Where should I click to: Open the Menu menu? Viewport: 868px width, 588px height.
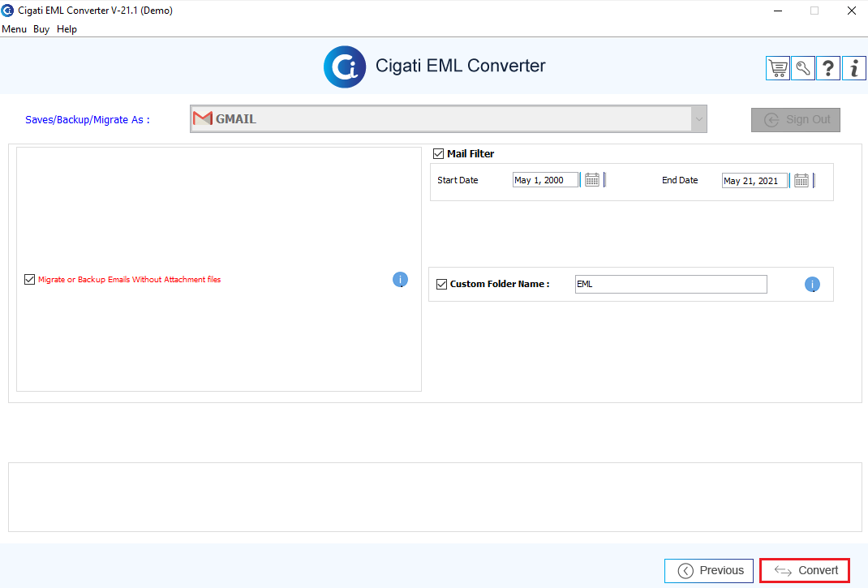(x=15, y=29)
